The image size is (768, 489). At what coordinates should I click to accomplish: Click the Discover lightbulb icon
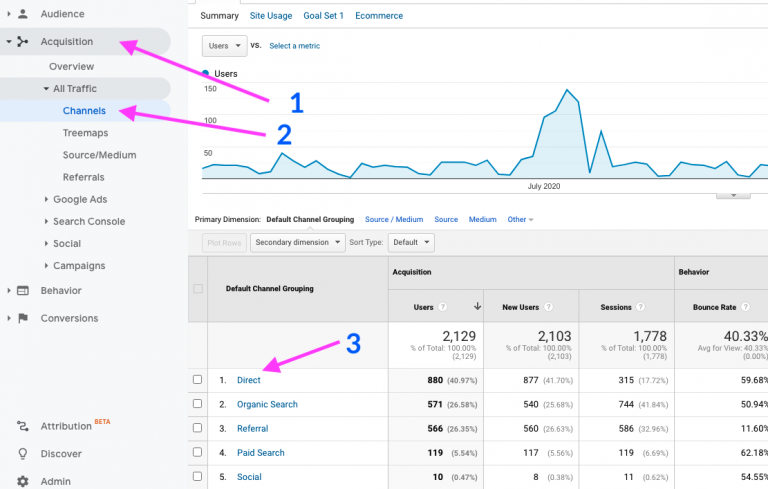23,454
